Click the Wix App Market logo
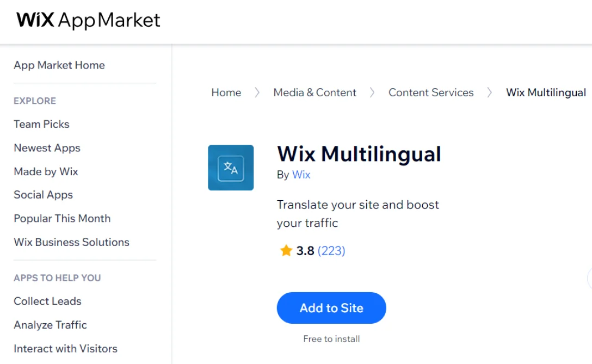This screenshot has width=592, height=364. [x=87, y=20]
